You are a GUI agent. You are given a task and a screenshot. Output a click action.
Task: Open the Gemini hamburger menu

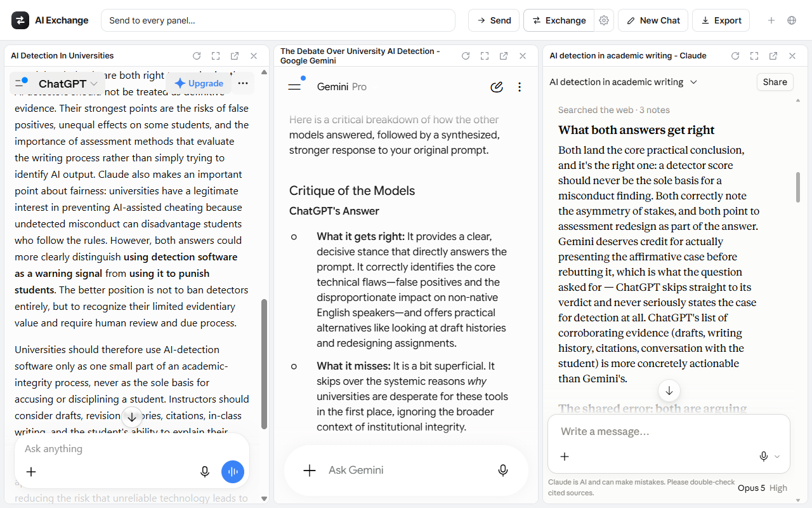[294, 87]
